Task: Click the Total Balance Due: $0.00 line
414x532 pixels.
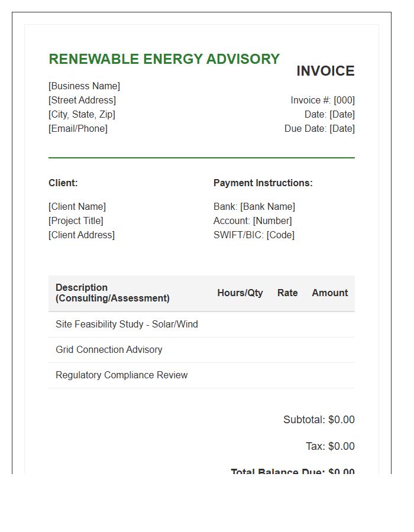Action: tap(293, 471)
